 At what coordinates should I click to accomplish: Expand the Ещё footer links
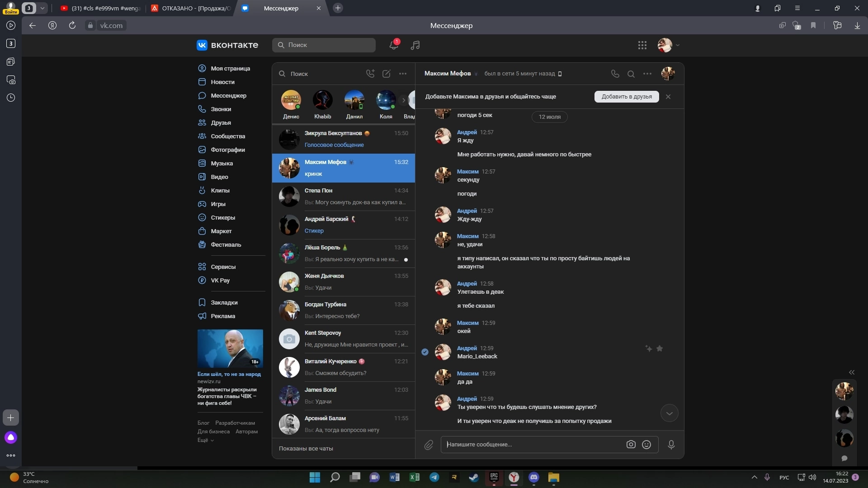click(205, 440)
